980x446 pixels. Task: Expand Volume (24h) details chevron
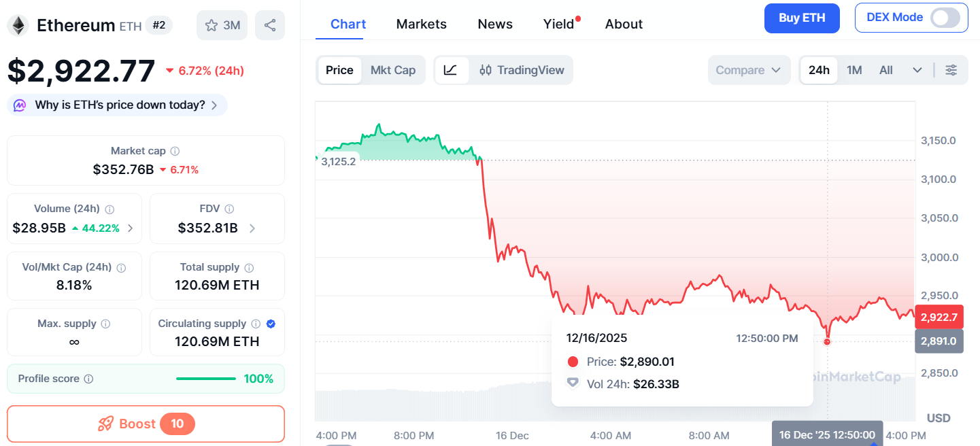(130, 228)
